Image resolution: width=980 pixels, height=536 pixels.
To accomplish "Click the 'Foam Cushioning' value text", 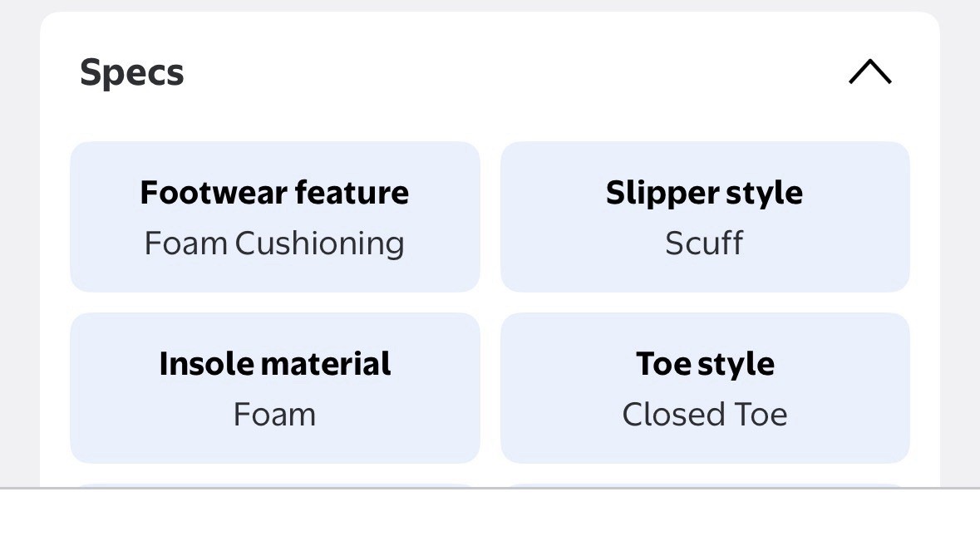I will tap(274, 243).
